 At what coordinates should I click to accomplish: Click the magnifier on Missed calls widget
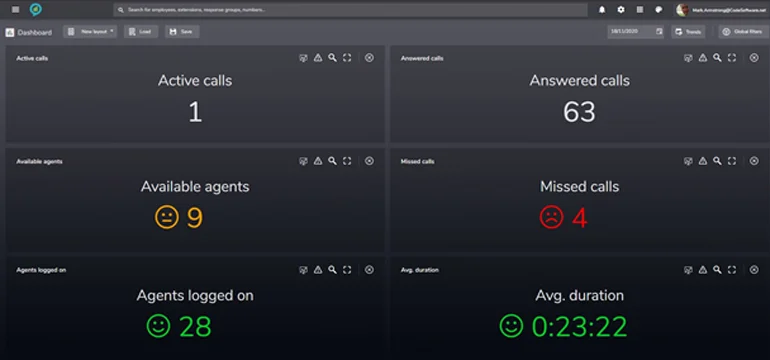tap(717, 161)
